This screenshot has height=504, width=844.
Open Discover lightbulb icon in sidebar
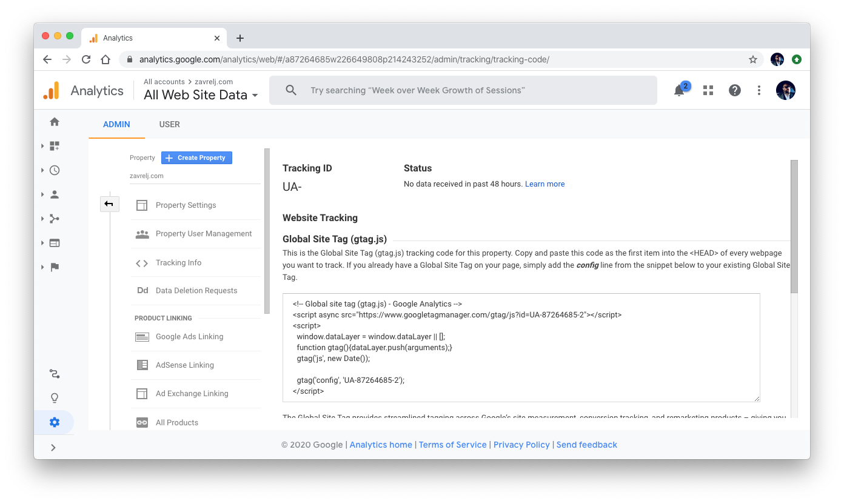pyautogui.click(x=55, y=398)
